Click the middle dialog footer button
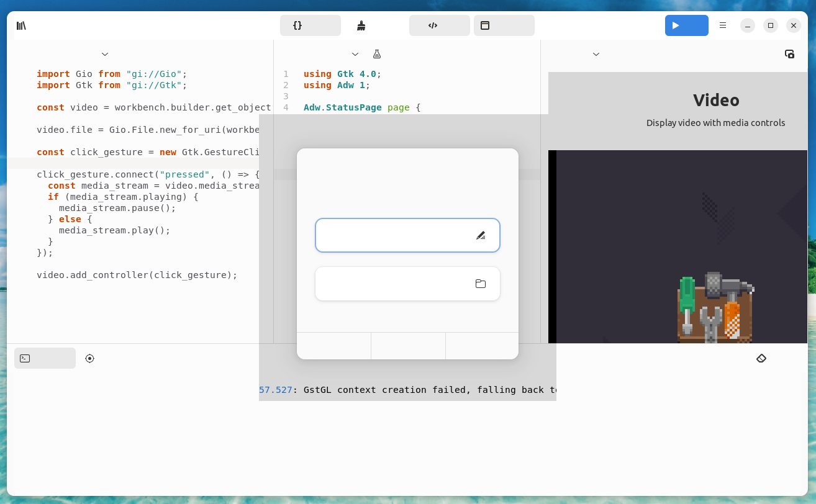The height and width of the screenshot is (504, 816). tap(408, 346)
